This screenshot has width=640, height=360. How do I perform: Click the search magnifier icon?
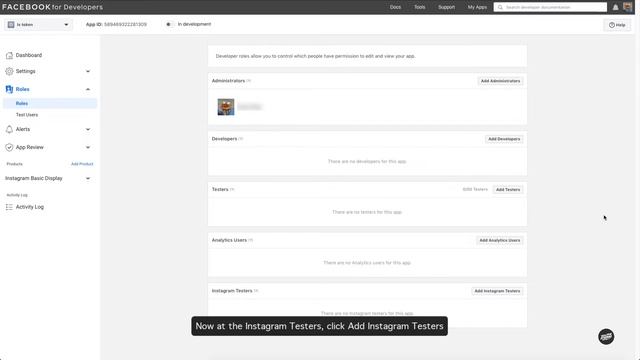point(500,7)
